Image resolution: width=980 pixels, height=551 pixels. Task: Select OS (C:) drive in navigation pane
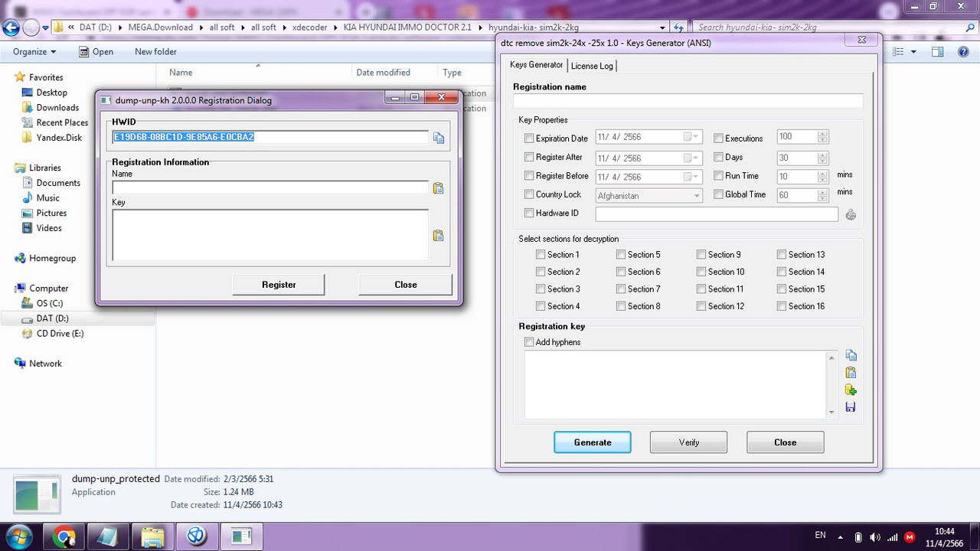pos(50,303)
